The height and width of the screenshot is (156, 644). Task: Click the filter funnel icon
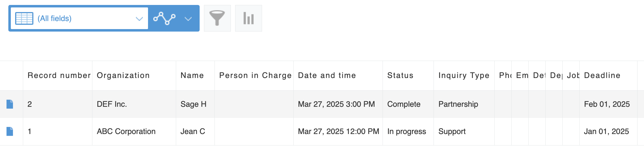pos(217,18)
